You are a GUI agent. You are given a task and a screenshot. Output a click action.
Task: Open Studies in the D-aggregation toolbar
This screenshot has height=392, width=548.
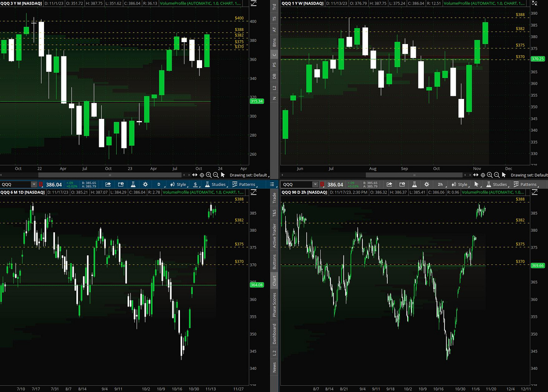click(x=216, y=184)
